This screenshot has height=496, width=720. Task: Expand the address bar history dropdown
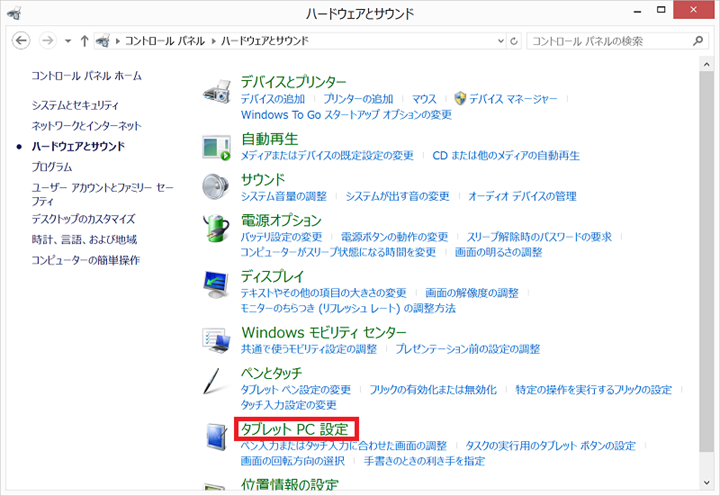point(501,41)
